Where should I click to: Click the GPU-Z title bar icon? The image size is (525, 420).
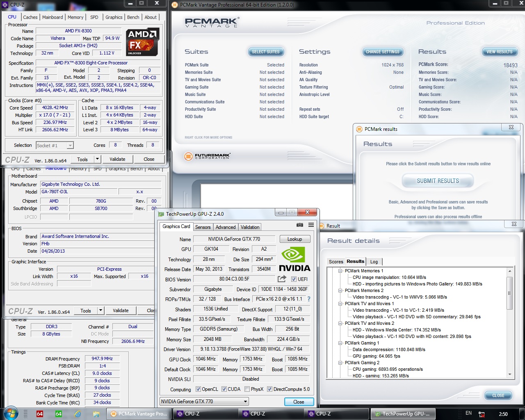(x=161, y=214)
